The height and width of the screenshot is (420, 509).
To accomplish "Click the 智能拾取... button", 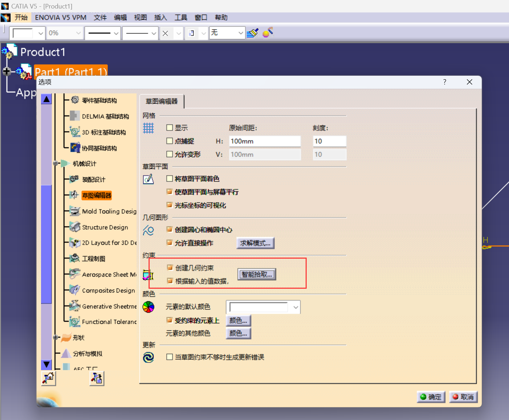I will tap(257, 274).
